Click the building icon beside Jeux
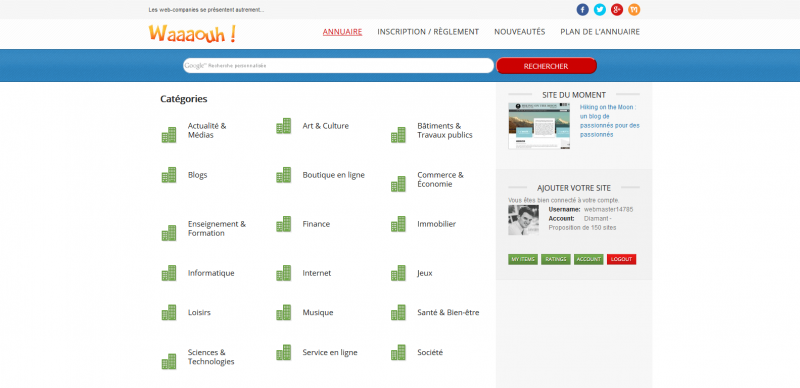Screen dimensions: 800x388 (x=398, y=273)
